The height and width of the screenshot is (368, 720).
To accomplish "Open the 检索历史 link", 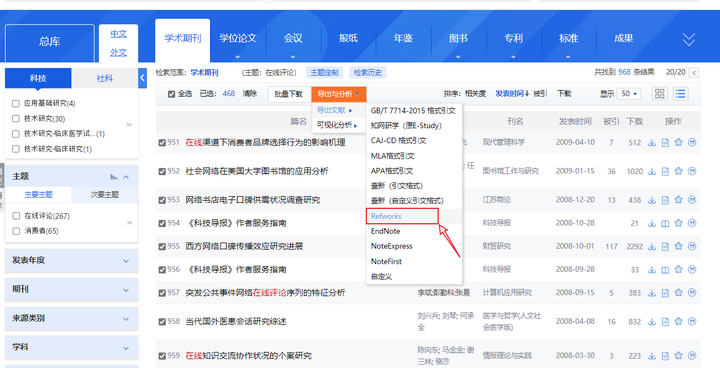I will (x=367, y=73).
